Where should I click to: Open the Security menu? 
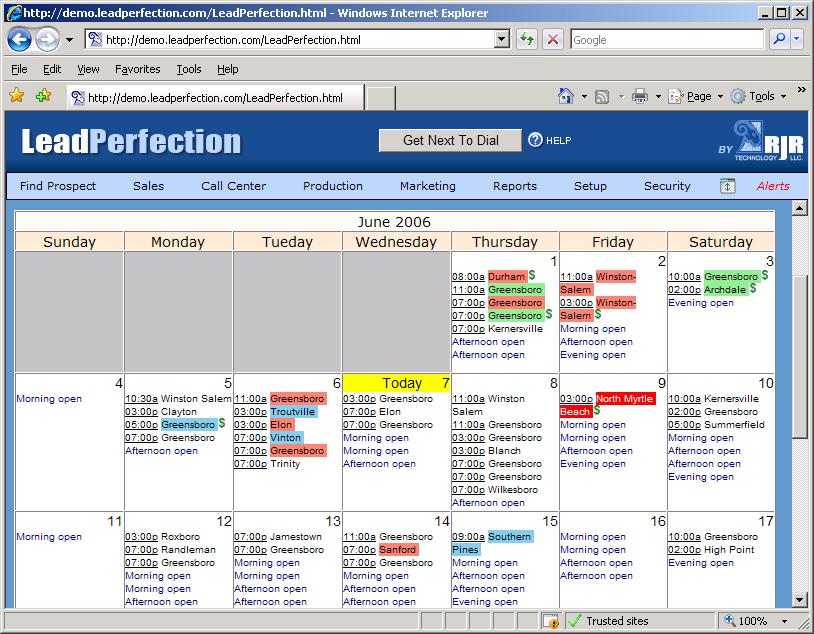coord(667,186)
